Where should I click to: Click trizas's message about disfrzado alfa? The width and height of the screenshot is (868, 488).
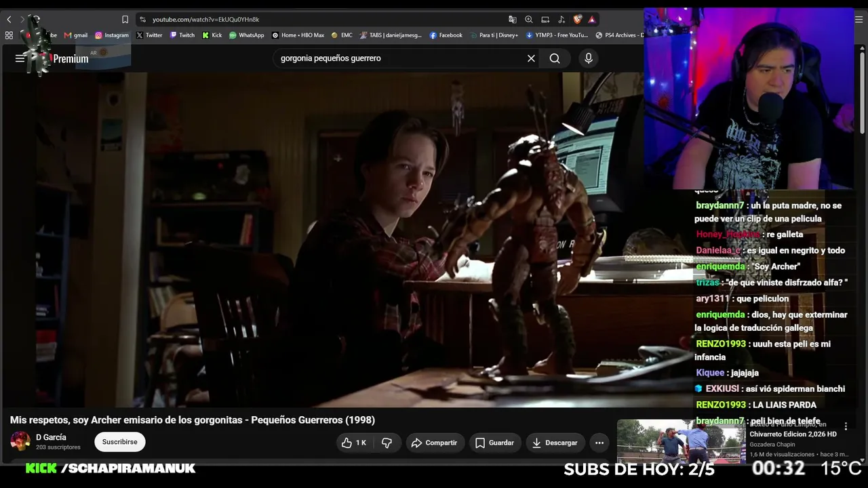[772, 283]
